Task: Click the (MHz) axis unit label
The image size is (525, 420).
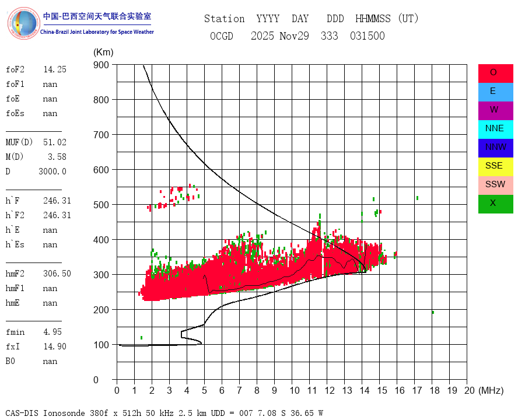Action: pos(491,390)
